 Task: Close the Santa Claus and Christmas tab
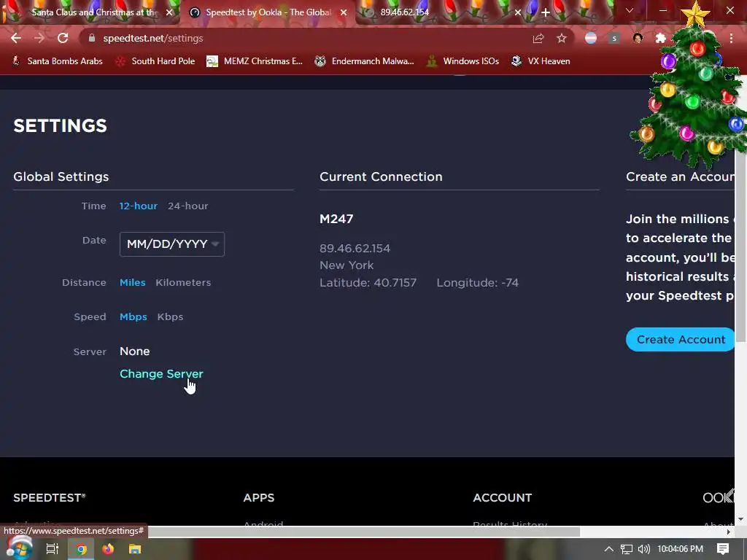pyautogui.click(x=169, y=12)
